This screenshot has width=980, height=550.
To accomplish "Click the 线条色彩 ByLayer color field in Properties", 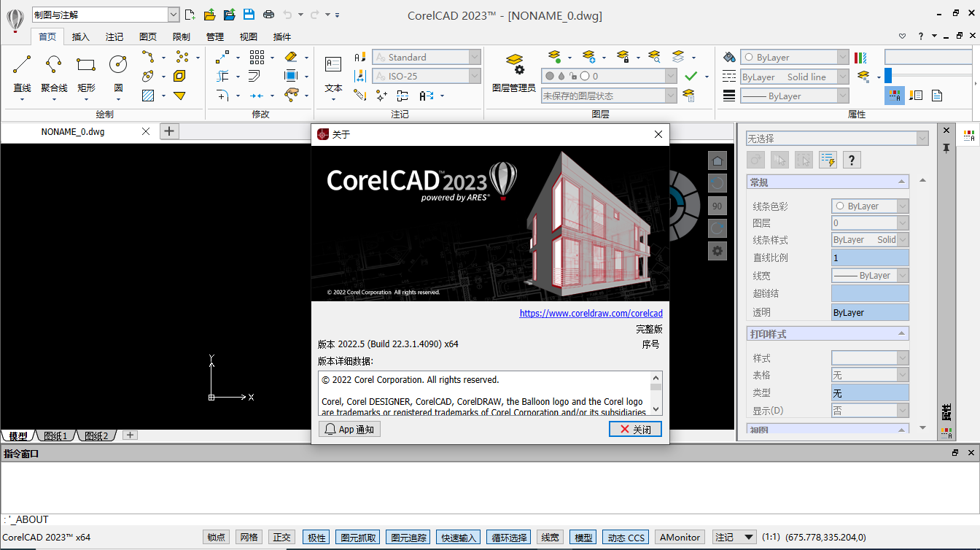I will pyautogui.click(x=870, y=206).
